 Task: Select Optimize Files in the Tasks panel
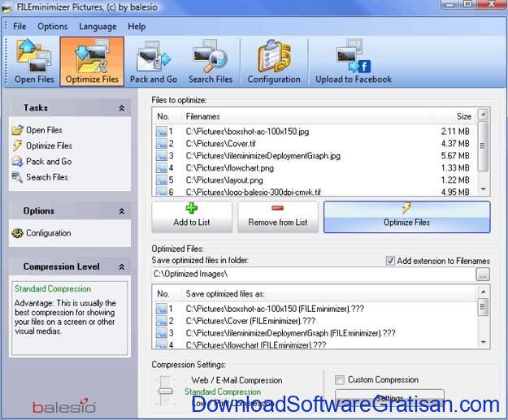click(x=42, y=145)
